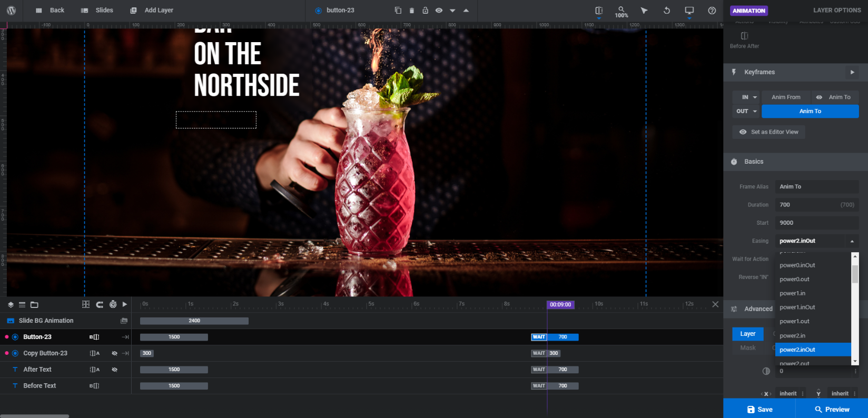Play keyframes with the Keyframes header arrow

coord(852,72)
